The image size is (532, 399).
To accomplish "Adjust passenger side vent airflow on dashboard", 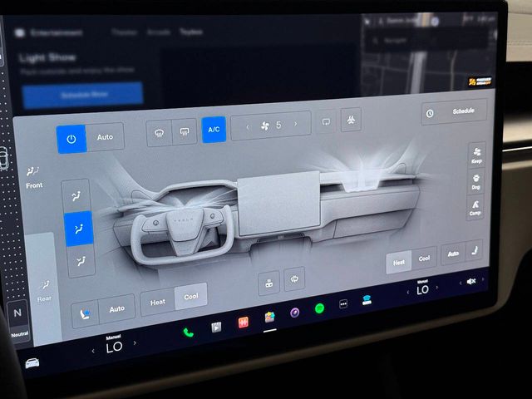I will (362, 175).
